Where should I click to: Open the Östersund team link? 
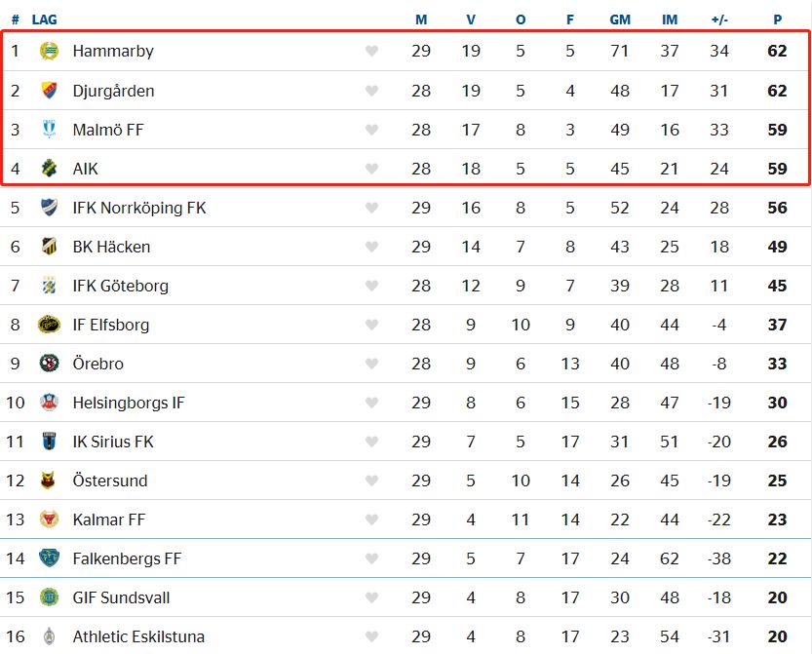[110, 481]
